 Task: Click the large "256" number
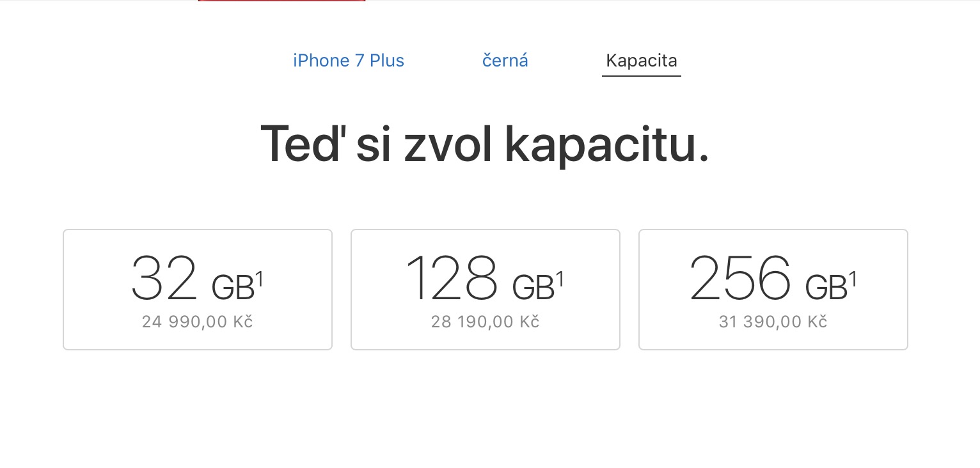(740, 279)
